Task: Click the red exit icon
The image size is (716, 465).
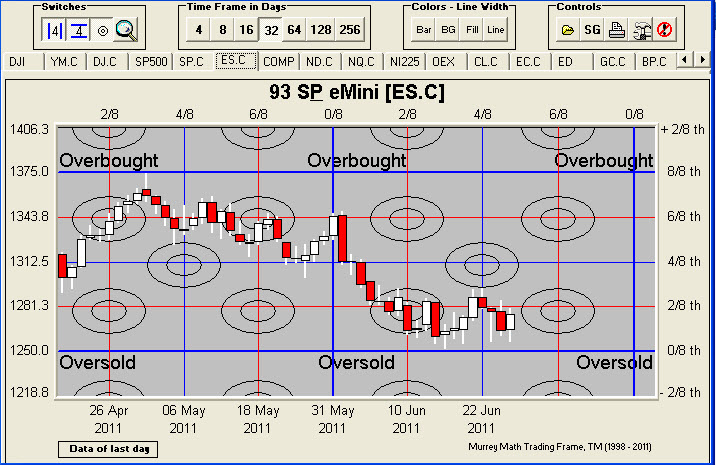Action: [664, 30]
